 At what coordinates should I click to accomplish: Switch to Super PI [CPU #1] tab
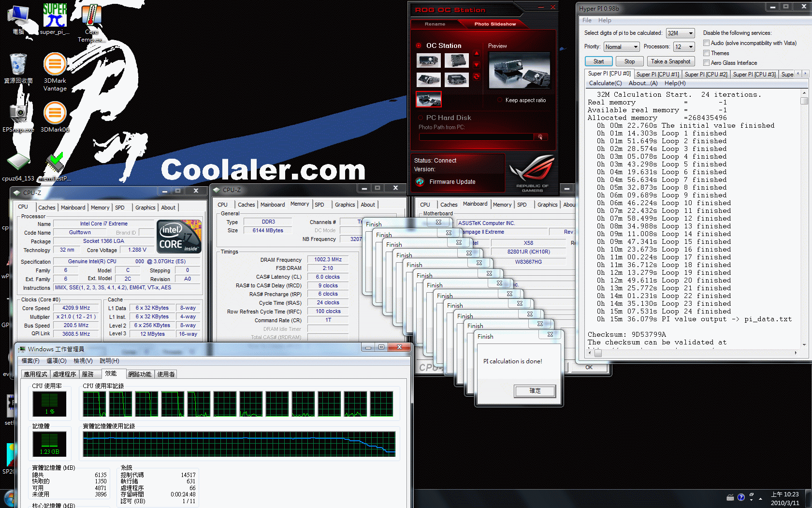click(x=657, y=75)
